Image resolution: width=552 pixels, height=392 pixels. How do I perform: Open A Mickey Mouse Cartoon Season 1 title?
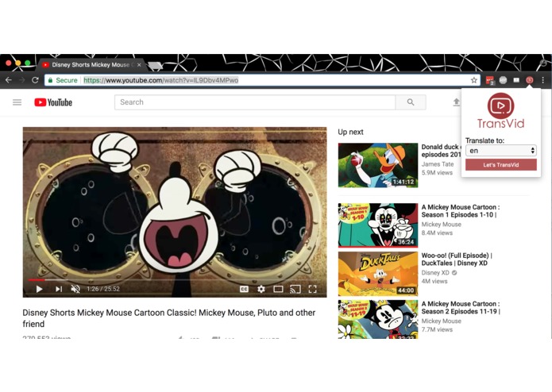(x=461, y=211)
